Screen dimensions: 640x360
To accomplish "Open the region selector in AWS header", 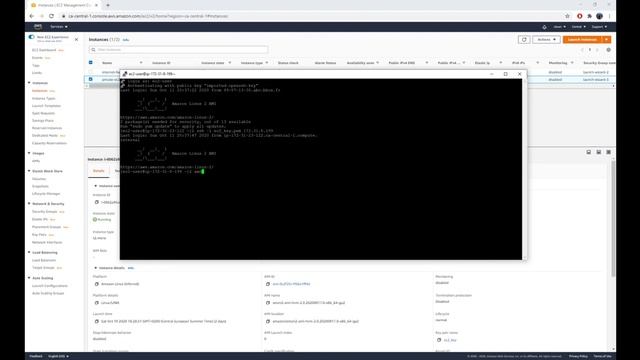I will click(578, 27).
